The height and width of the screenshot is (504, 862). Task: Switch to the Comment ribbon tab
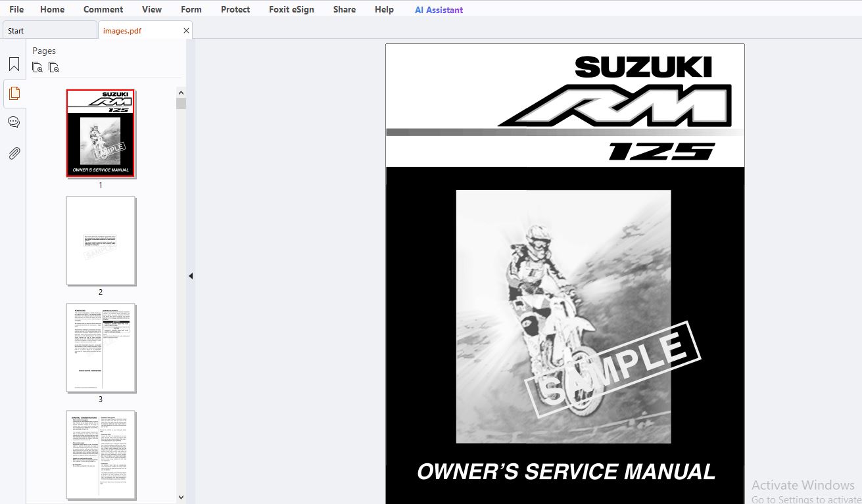coord(103,9)
